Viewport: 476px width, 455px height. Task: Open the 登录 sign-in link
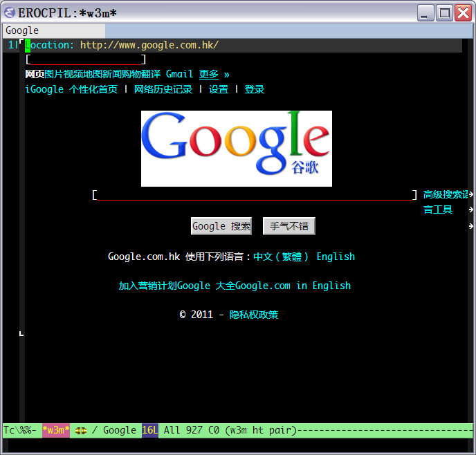tap(255, 89)
